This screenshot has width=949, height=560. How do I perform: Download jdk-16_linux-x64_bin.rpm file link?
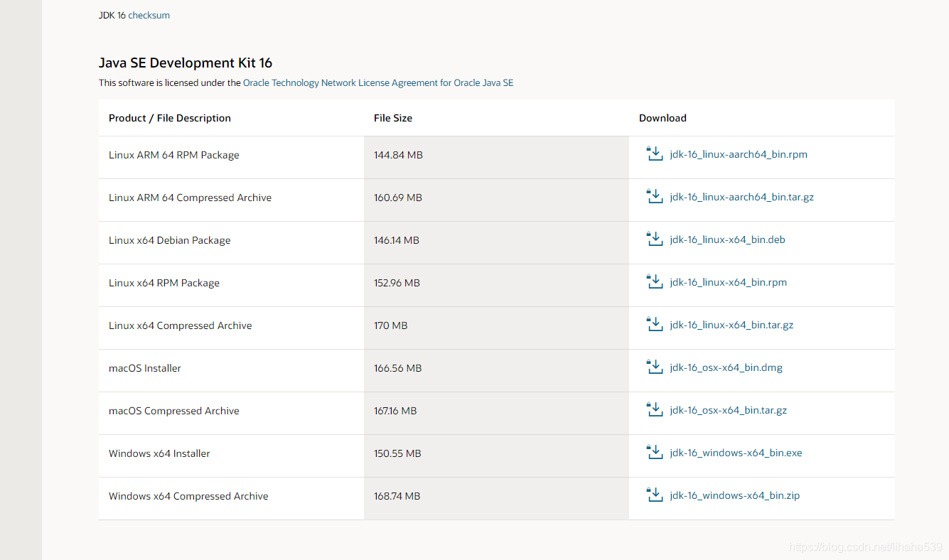(728, 282)
